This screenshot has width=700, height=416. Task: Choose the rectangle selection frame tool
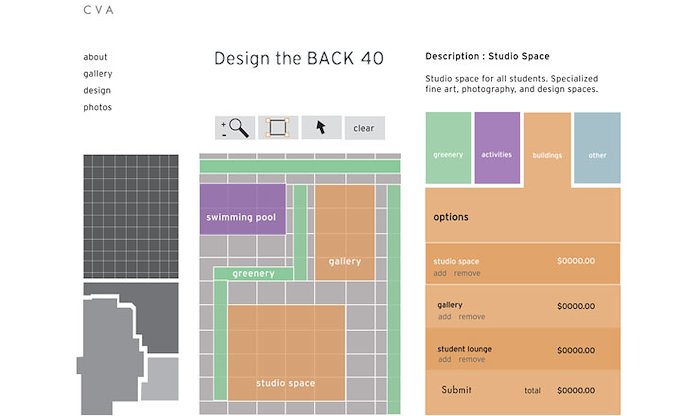coord(278,128)
